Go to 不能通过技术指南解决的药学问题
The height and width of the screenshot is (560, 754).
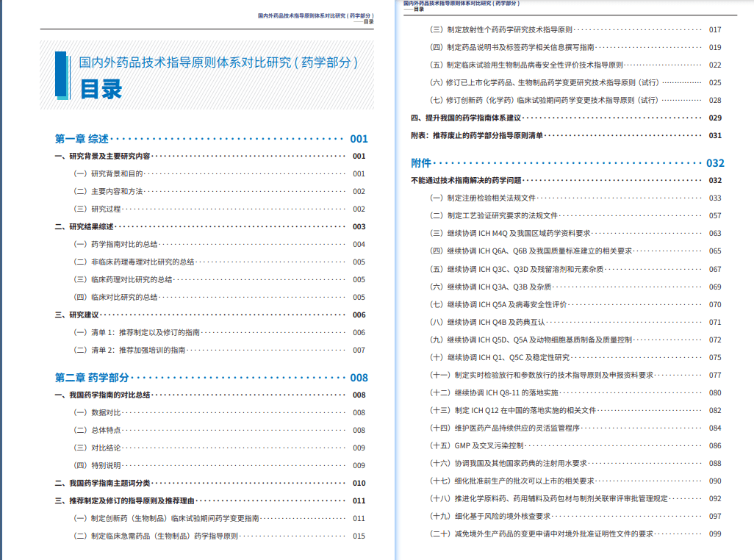566,180
